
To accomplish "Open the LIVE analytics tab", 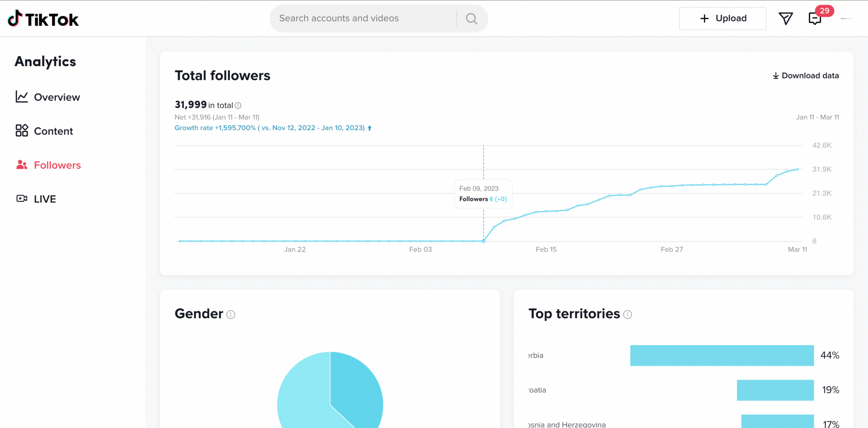I will pyautogui.click(x=36, y=199).
